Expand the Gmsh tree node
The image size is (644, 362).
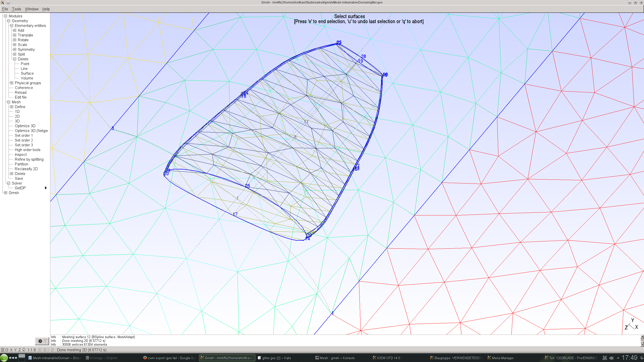pyautogui.click(x=6, y=193)
